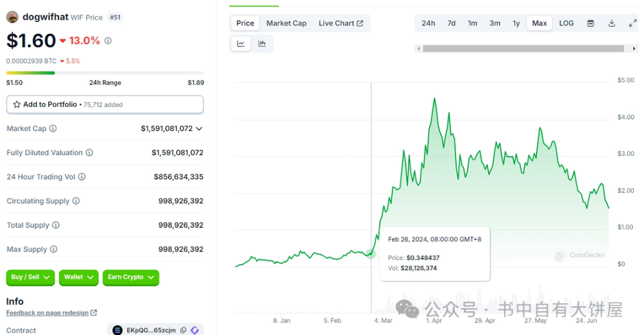Click the 0.00002939 BTC price text
The width and height of the screenshot is (644, 335).
coord(31,61)
